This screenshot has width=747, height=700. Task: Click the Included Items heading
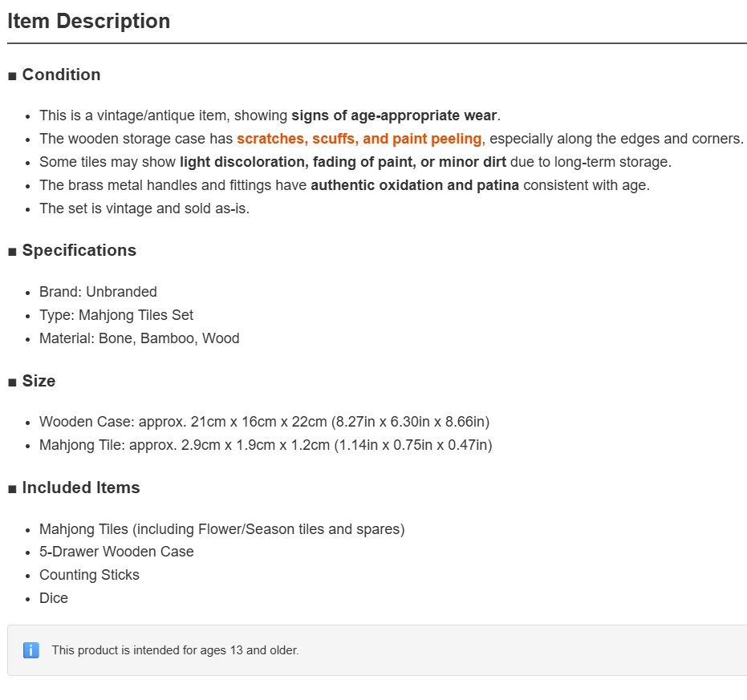(81, 488)
